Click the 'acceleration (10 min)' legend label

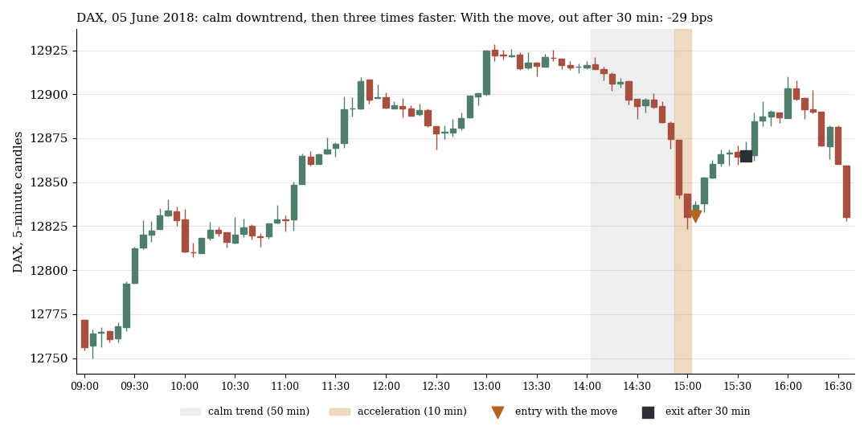411,411
